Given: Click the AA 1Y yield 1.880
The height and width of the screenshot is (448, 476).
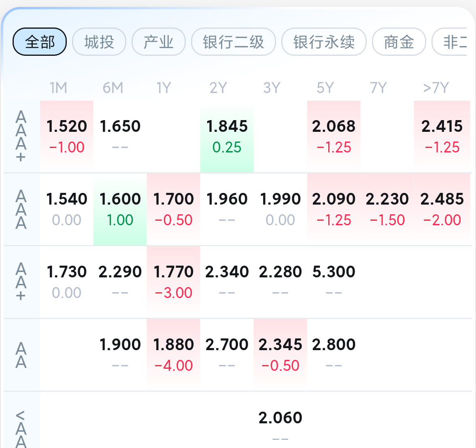Looking at the screenshot, I should click(174, 354).
